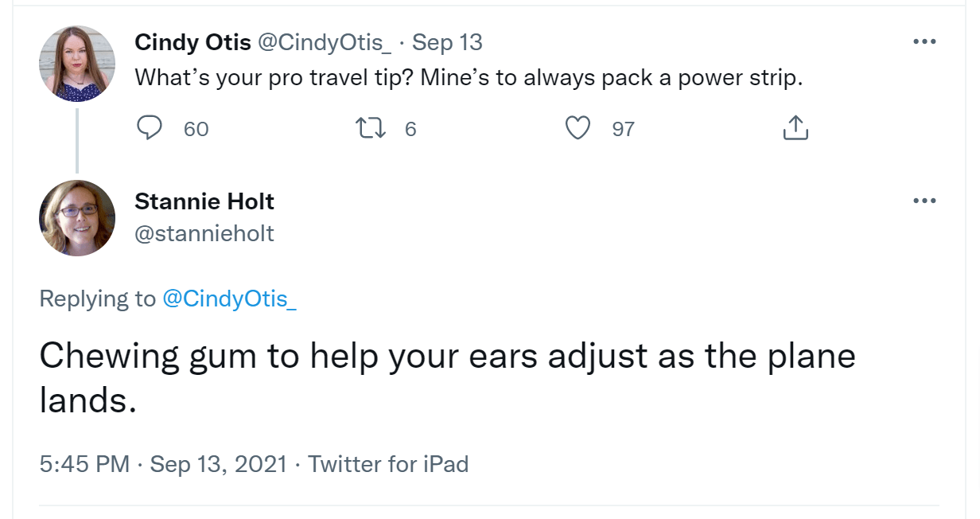View Stannie Holt's avatar

76,217
